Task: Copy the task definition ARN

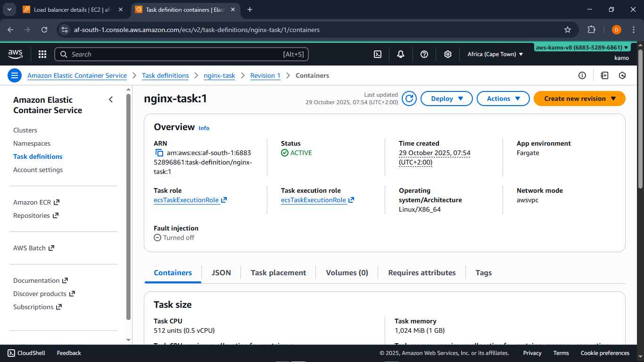Action: click(159, 152)
